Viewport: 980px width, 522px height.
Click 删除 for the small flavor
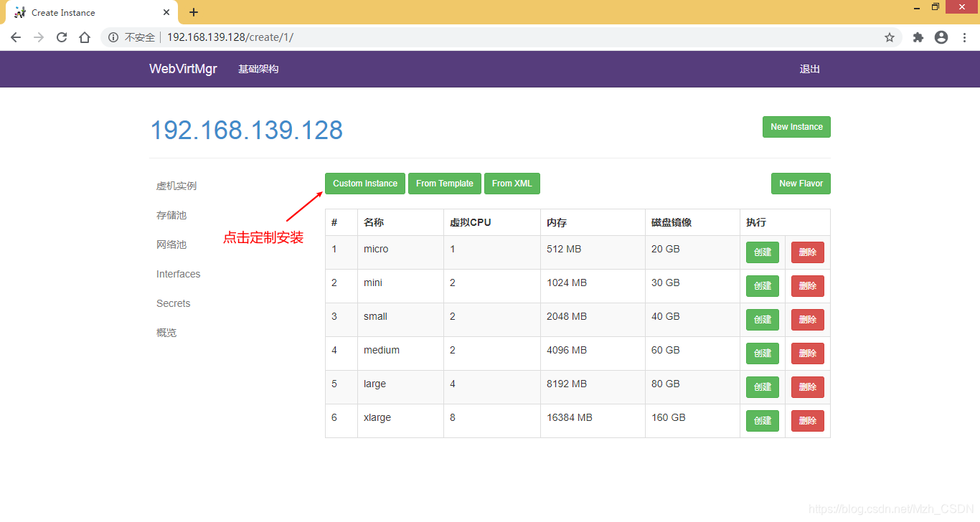pos(808,320)
